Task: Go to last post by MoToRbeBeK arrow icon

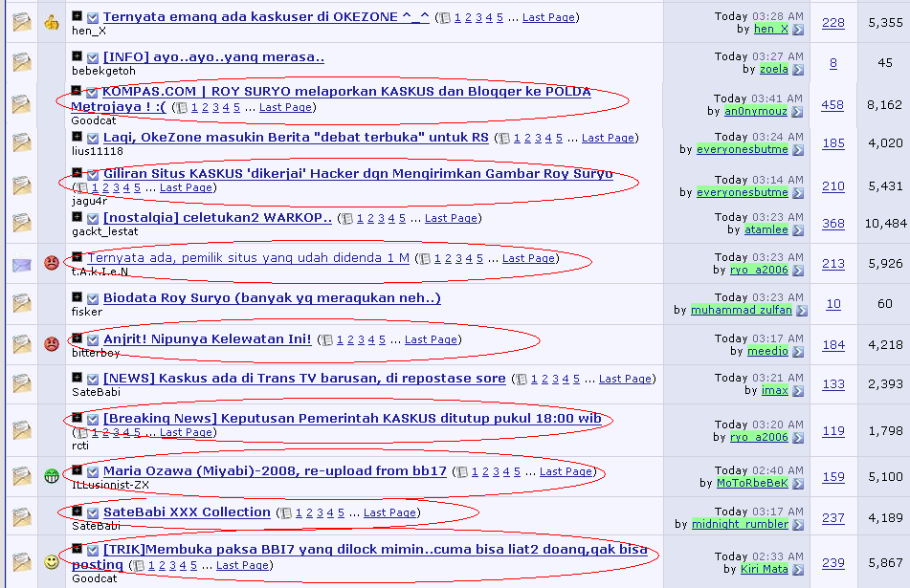Action: click(x=798, y=484)
